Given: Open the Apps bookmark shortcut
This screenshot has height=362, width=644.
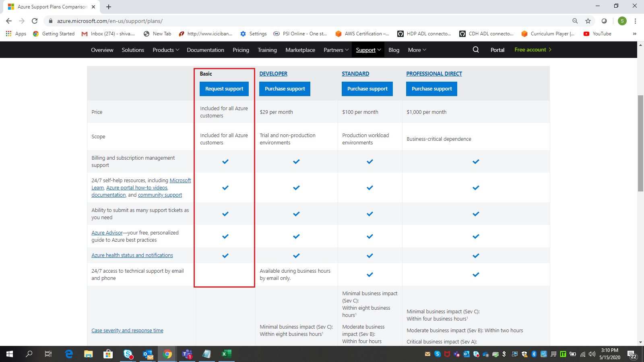Looking at the screenshot, I should pos(16,34).
